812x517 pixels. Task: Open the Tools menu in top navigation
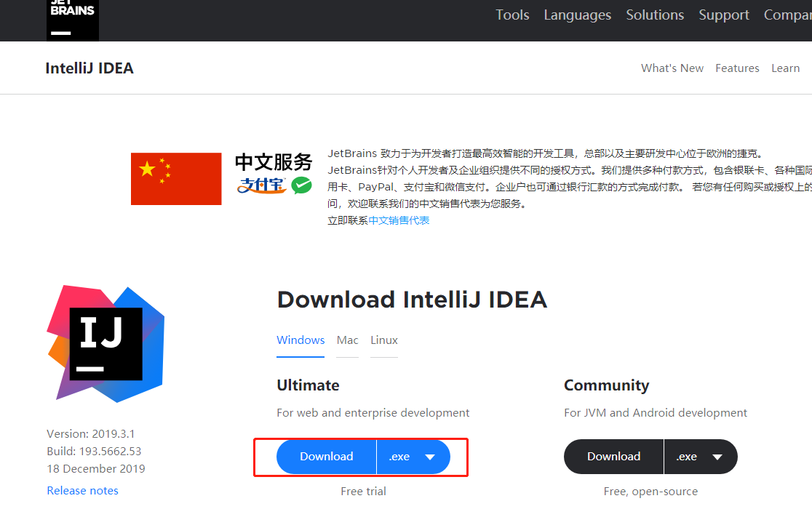coord(512,15)
